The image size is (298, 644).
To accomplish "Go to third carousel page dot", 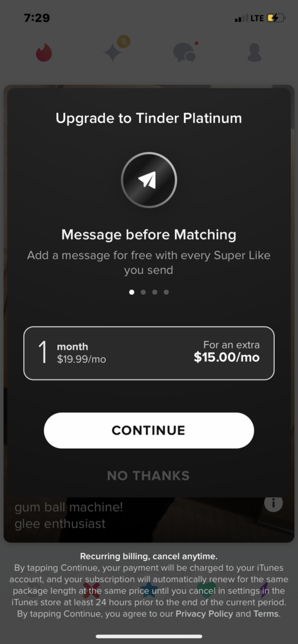I will pos(154,292).
